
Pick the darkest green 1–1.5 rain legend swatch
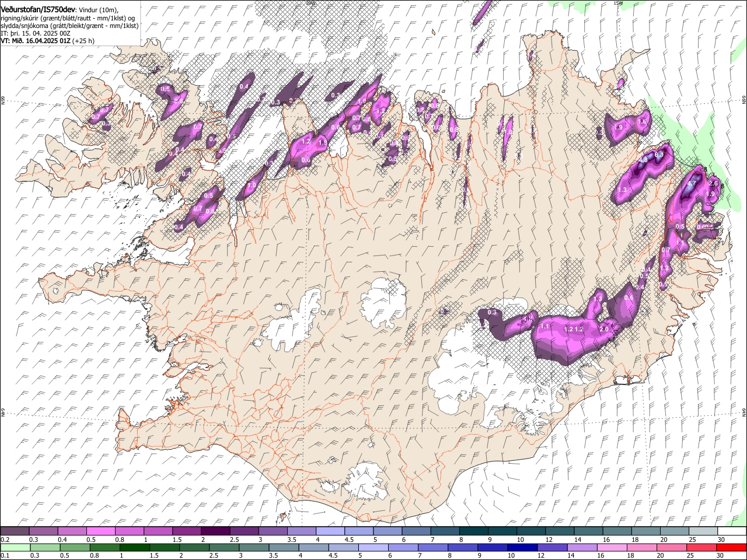pyautogui.click(x=134, y=547)
